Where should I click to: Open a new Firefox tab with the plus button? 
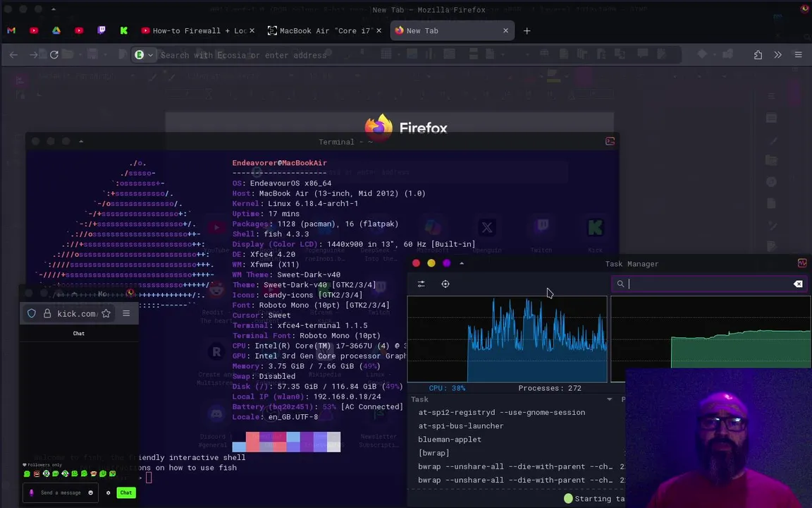pyautogui.click(x=527, y=30)
